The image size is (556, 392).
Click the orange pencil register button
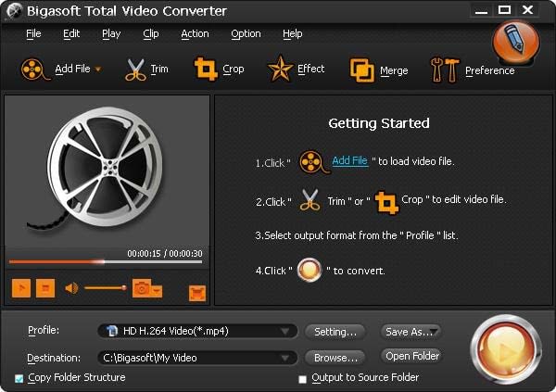tap(516, 43)
